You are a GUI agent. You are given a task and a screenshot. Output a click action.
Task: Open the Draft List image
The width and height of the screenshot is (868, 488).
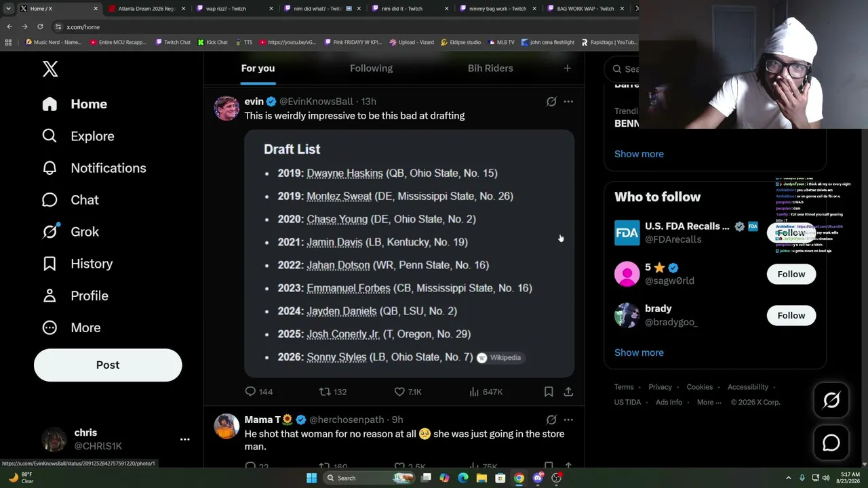pos(410,253)
